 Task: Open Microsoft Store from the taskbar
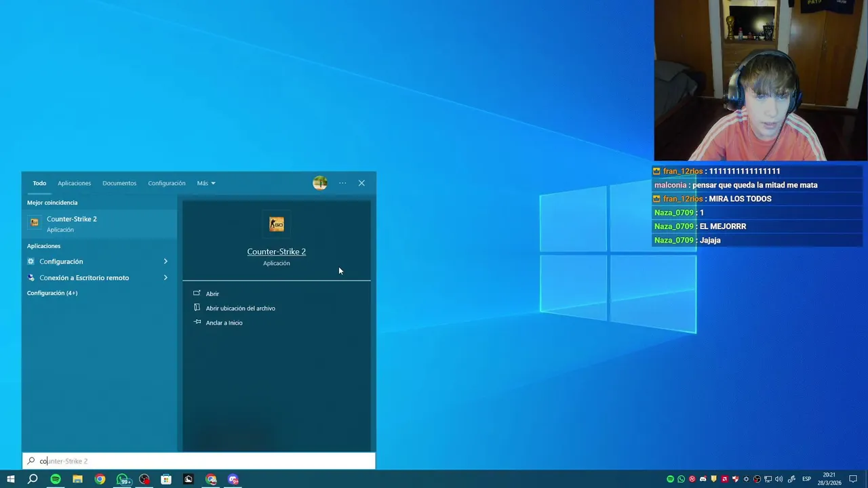166,479
